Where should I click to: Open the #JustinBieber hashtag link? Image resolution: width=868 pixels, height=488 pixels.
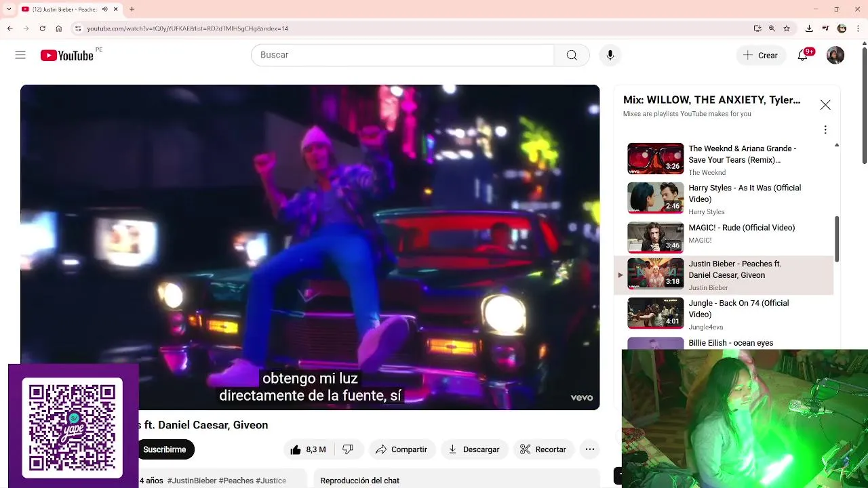click(192, 481)
